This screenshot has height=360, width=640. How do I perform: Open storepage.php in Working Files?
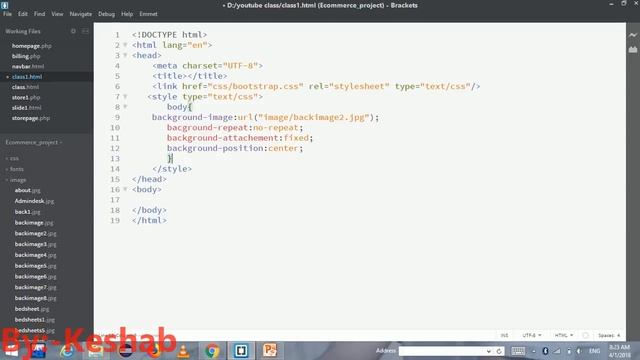point(31,118)
